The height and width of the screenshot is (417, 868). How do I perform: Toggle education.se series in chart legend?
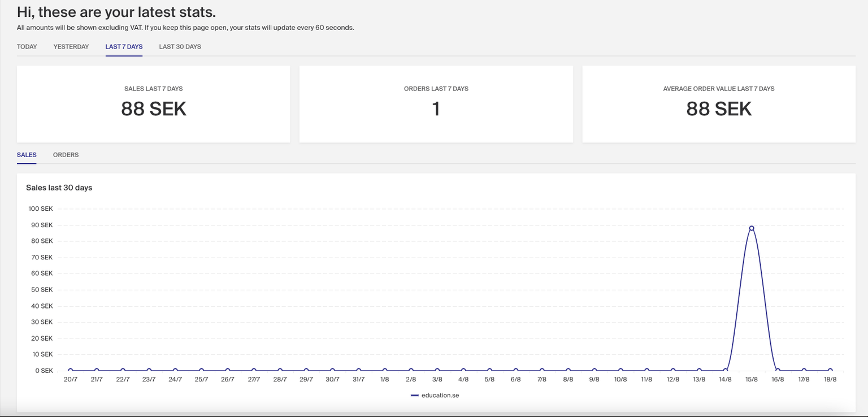(x=440, y=396)
